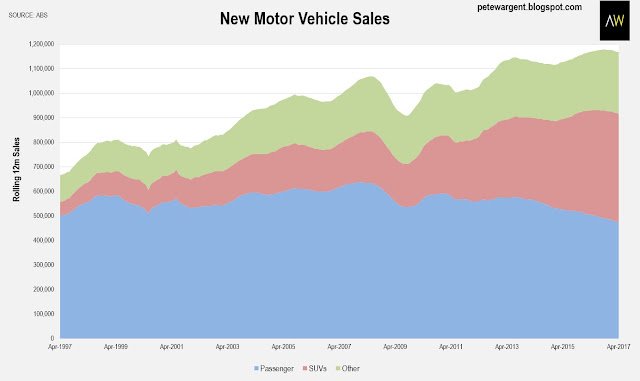Image resolution: width=640 pixels, height=381 pixels.
Task: Open the petewargent.blogspot.com link
Action: (529, 7)
